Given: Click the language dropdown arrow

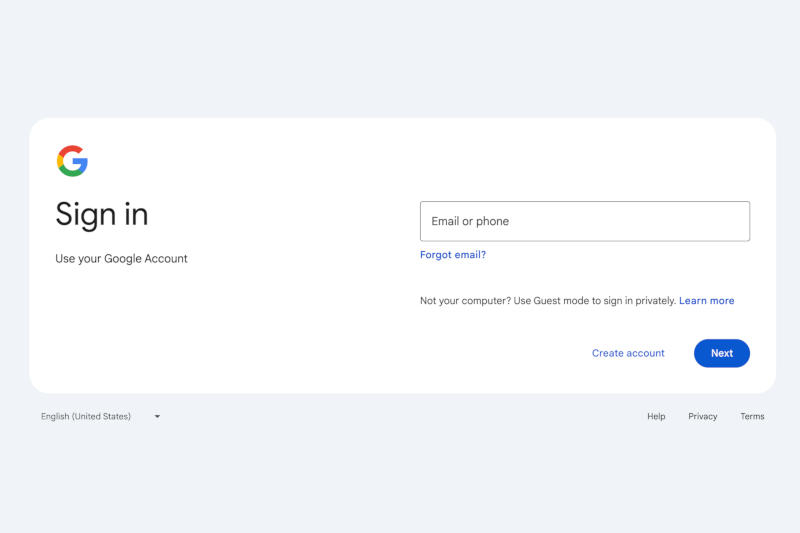Looking at the screenshot, I should pyautogui.click(x=157, y=416).
